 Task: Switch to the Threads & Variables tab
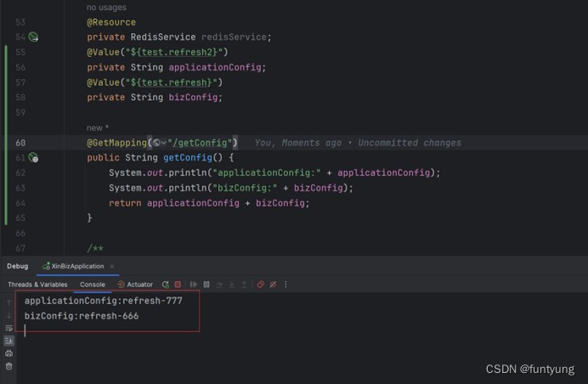coord(37,285)
